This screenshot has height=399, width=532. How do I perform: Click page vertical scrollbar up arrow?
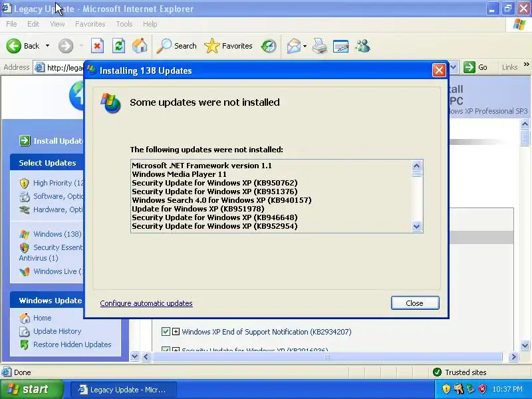[525, 124]
